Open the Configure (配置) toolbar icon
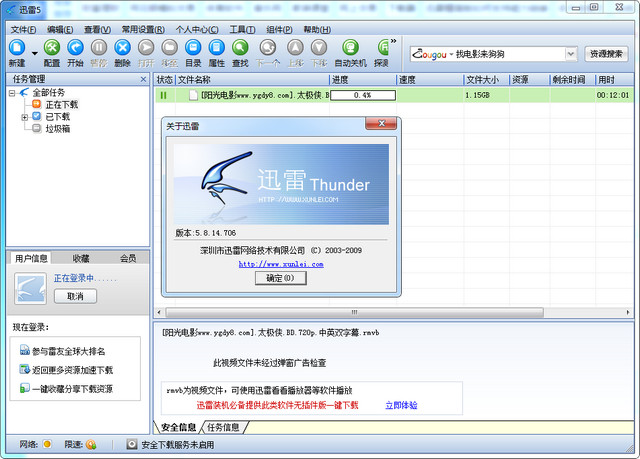 point(52,48)
